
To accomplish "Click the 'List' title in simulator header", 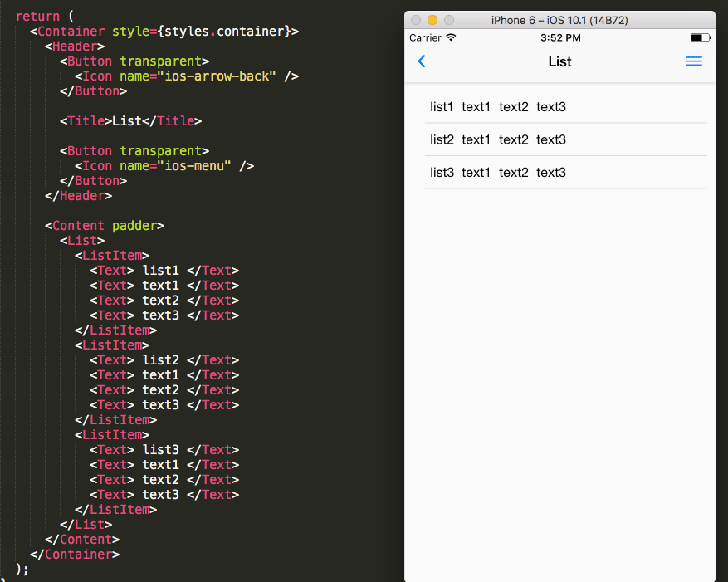I will pyautogui.click(x=560, y=61).
